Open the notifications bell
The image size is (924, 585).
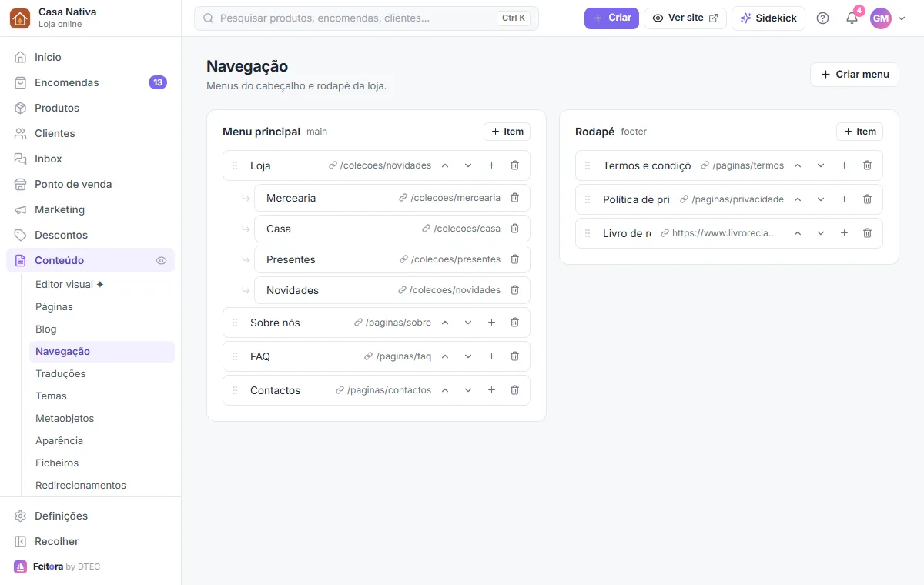852,18
